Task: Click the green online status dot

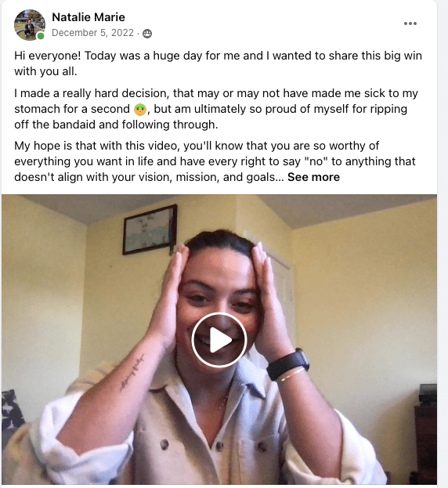Action: point(41,36)
